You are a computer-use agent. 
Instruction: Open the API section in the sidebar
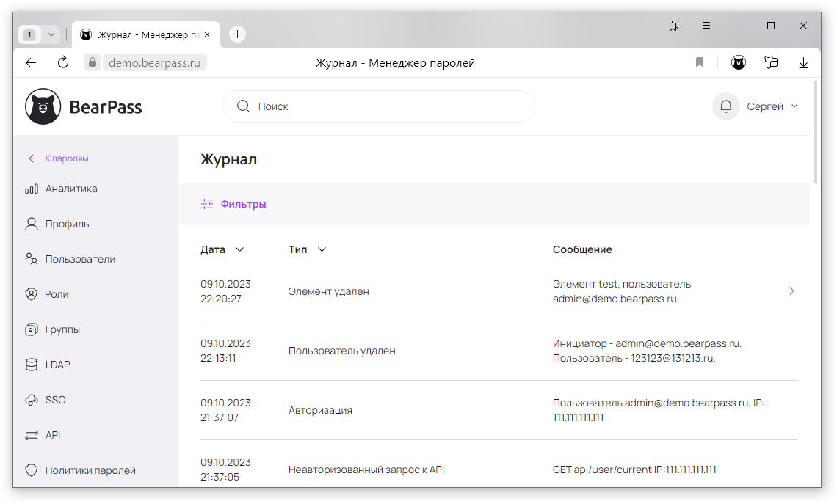[x=52, y=435]
